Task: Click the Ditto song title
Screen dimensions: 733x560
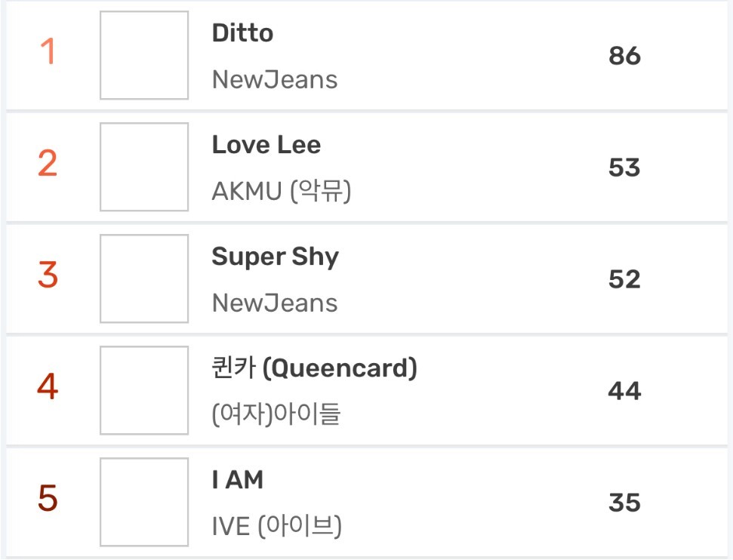Action: [242, 33]
